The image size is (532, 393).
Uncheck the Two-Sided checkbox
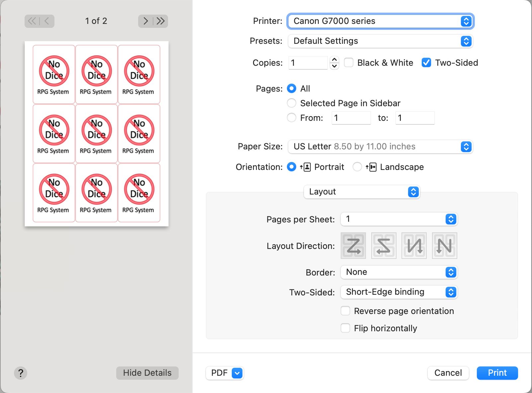pyautogui.click(x=426, y=63)
